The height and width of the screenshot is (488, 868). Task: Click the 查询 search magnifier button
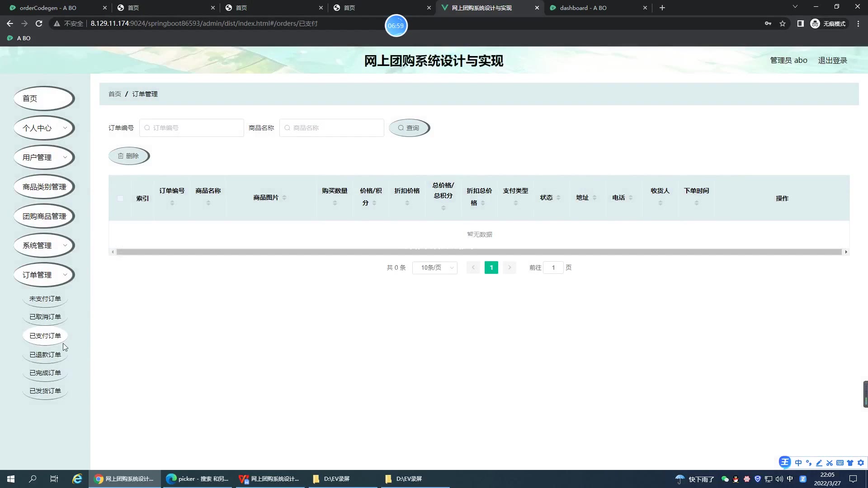click(409, 128)
